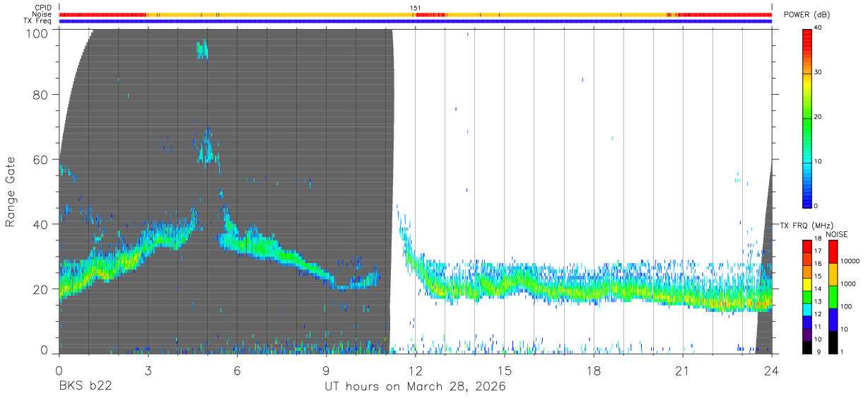868x401 pixels.
Task: Click the x-axis tick label 18
Action: 594,371
